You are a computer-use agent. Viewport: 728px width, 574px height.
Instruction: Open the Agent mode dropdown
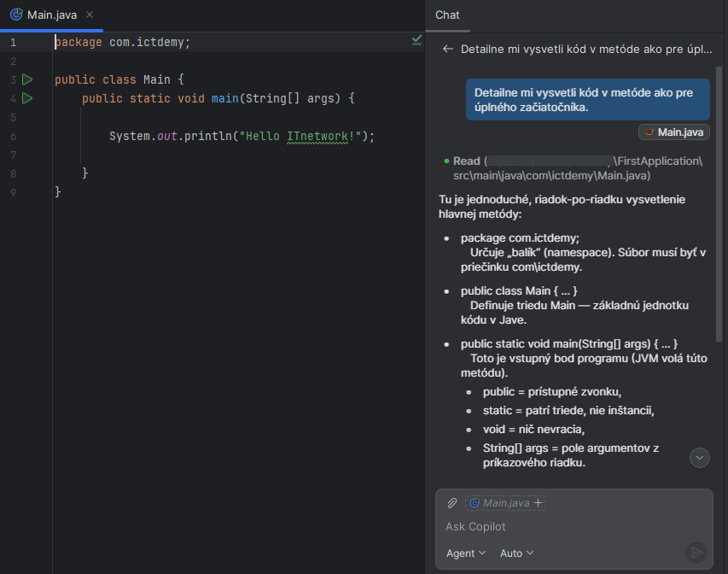[x=466, y=553]
